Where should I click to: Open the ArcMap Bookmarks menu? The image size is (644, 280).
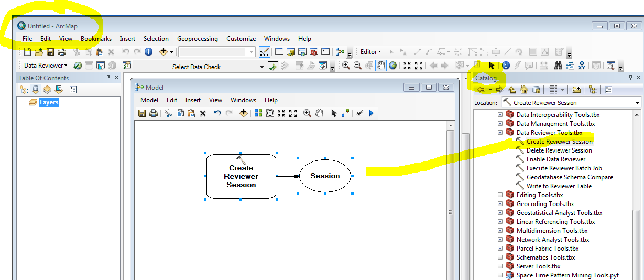(x=96, y=39)
